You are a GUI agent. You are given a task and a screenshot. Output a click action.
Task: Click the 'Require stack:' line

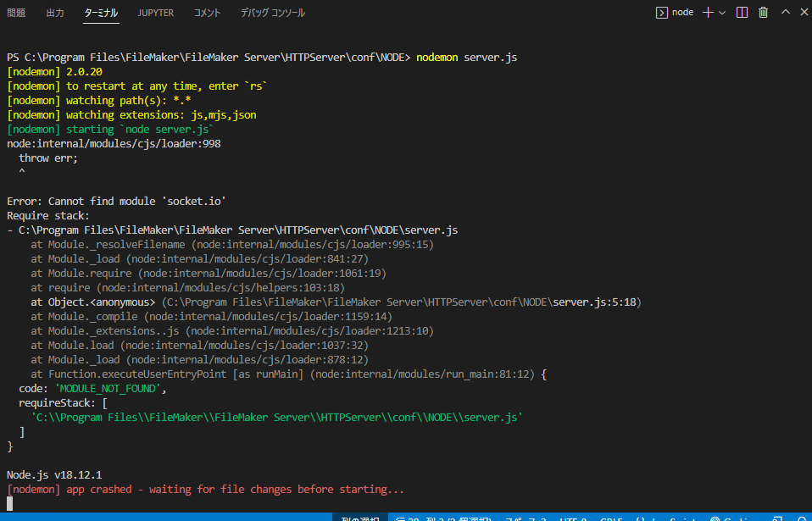(x=48, y=216)
